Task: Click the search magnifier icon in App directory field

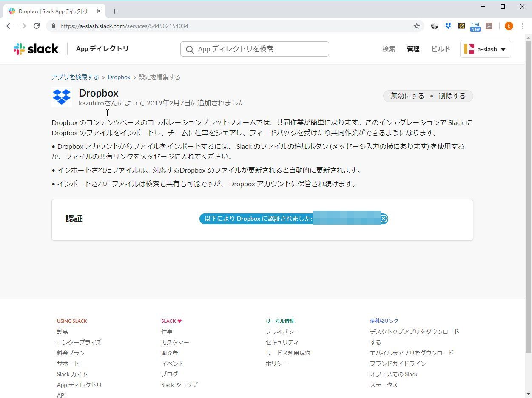Action: point(190,49)
